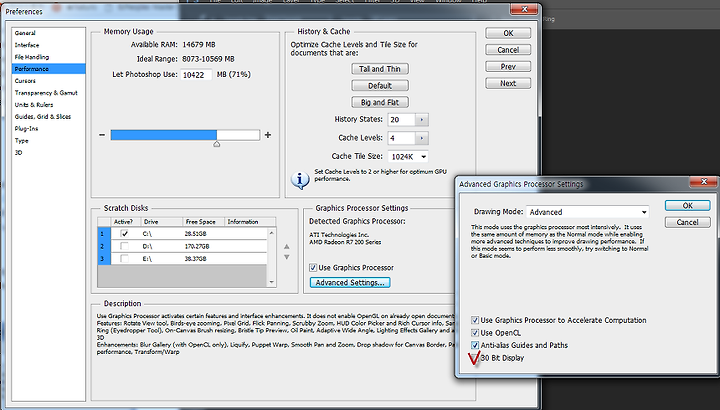Toggle Active checkbox for drive C:\

click(124, 234)
